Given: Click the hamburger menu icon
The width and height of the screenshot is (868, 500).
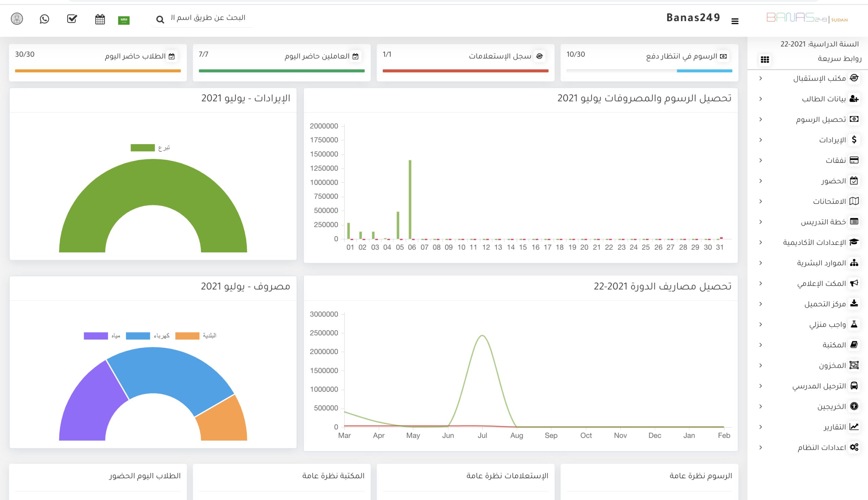Looking at the screenshot, I should click(x=735, y=21).
